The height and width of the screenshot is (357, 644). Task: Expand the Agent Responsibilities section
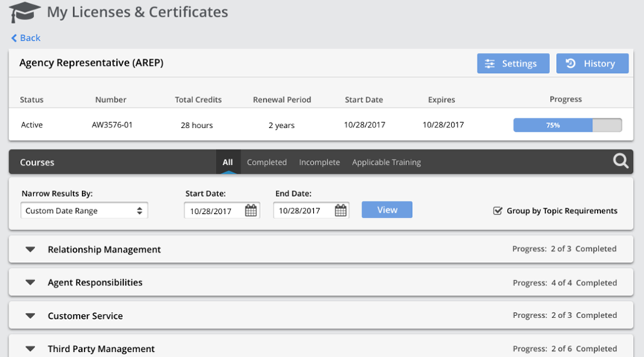point(31,282)
